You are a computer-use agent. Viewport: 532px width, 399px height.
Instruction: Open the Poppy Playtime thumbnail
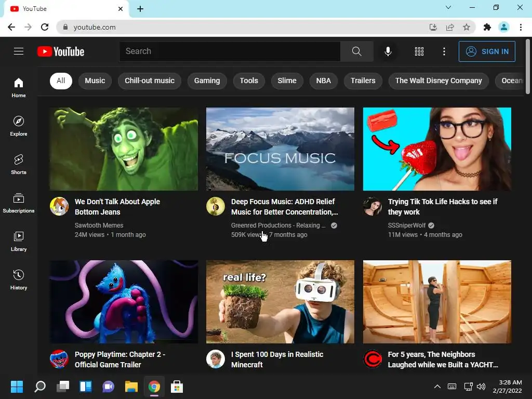click(124, 302)
